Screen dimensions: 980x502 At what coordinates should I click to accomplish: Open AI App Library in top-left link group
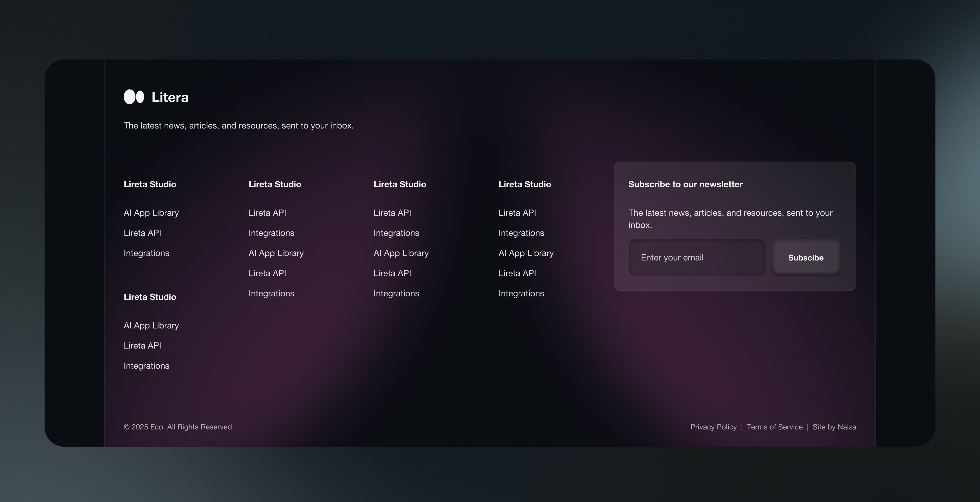151,213
